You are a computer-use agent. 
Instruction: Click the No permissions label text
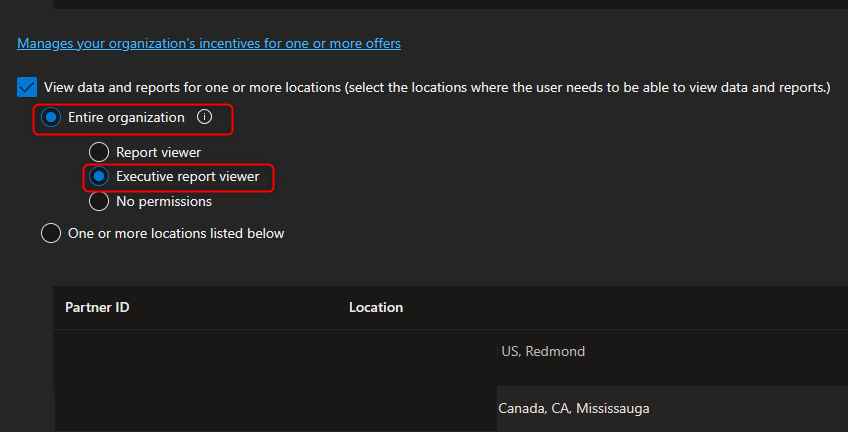point(164,202)
